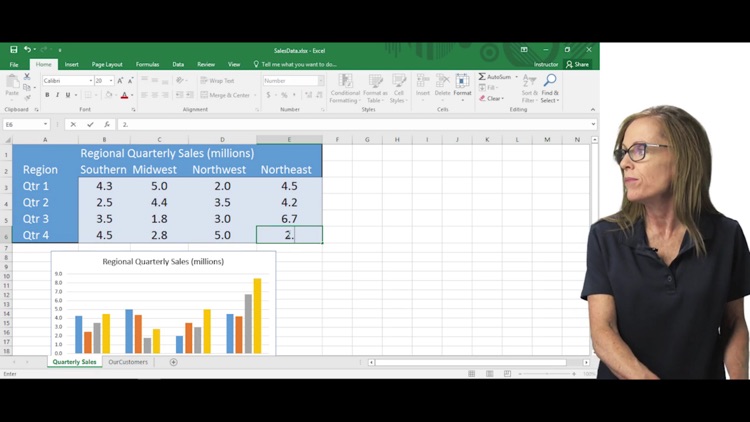Toggle Underline formatting
The image size is (750, 422).
tap(67, 95)
